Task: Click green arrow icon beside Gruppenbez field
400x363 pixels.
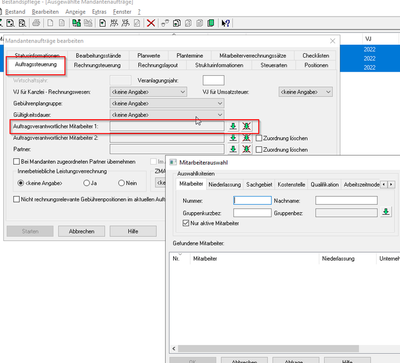Action: [386, 212]
